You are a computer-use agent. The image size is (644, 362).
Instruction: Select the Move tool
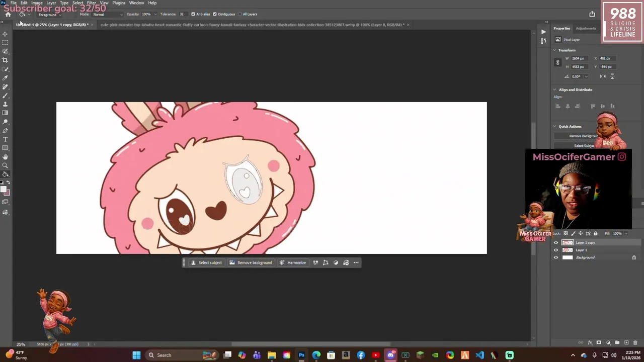coord(5,34)
